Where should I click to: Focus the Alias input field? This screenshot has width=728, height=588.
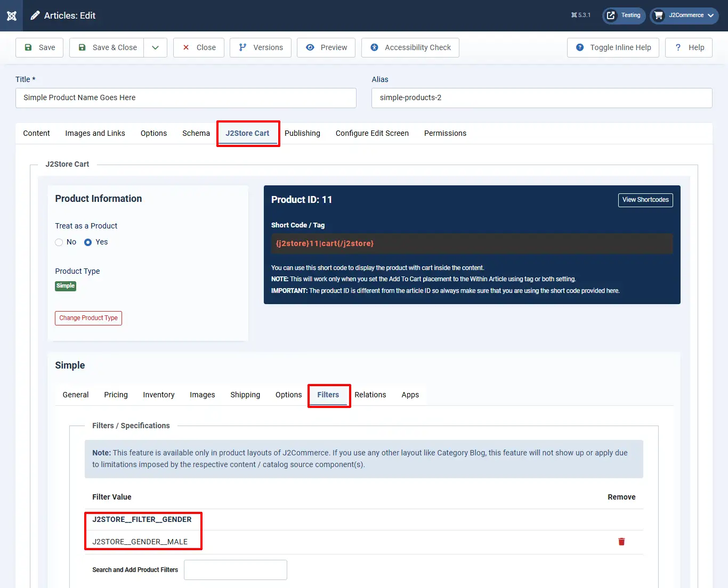pyautogui.click(x=542, y=98)
